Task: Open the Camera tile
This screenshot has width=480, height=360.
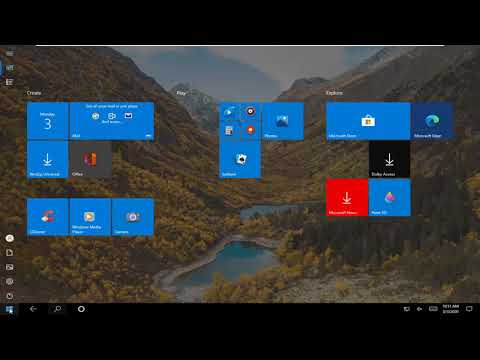Action: click(133, 217)
